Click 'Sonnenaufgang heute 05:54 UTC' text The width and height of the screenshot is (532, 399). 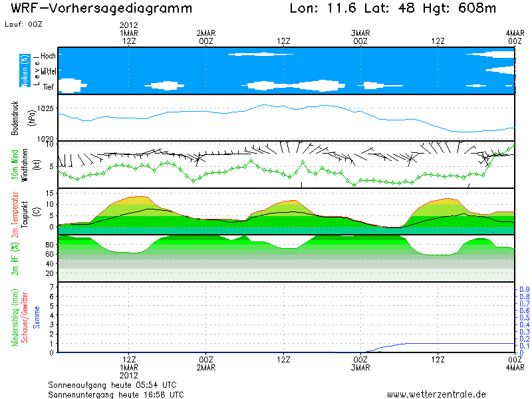click(x=112, y=385)
